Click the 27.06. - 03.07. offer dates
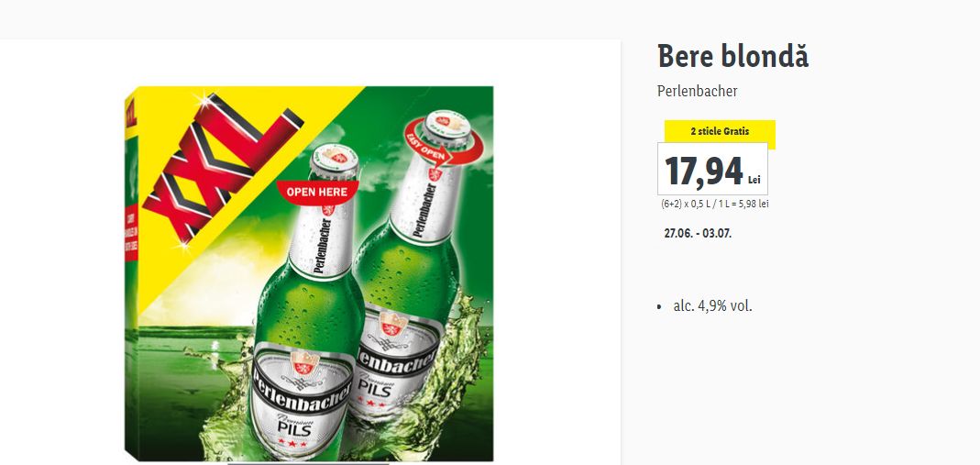980x465 pixels. click(x=698, y=233)
